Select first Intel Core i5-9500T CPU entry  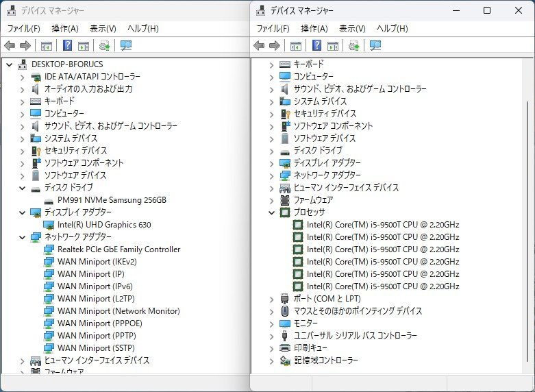[x=383, y=225]
